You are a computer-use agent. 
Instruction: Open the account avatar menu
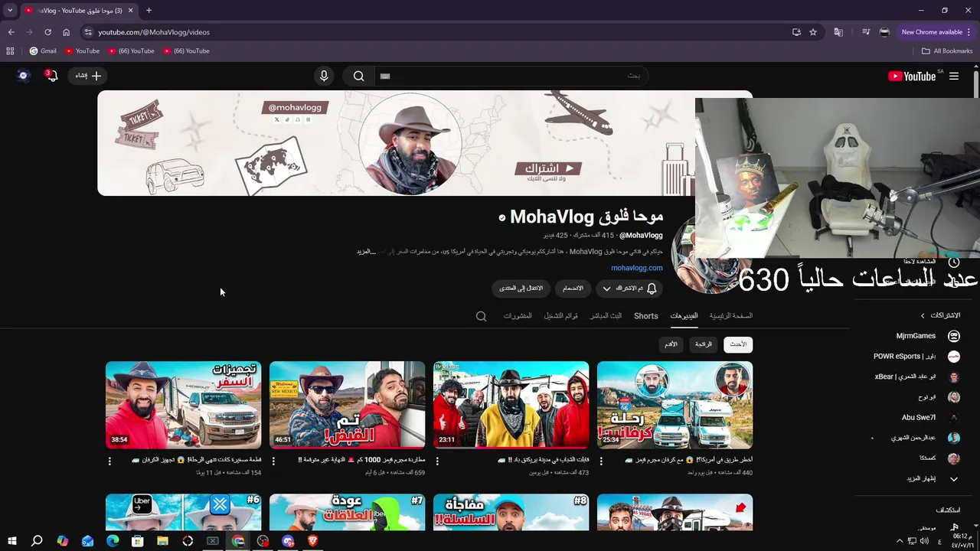pos(23,76)
